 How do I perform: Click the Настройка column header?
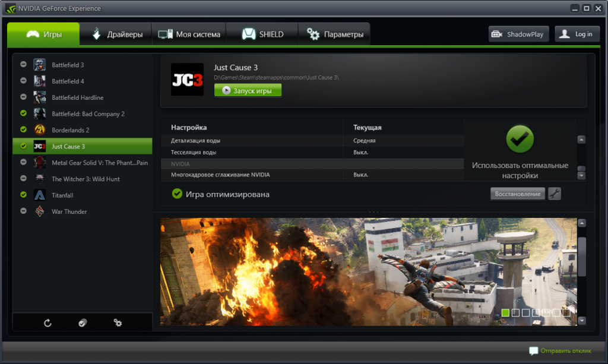coord(189,127)
